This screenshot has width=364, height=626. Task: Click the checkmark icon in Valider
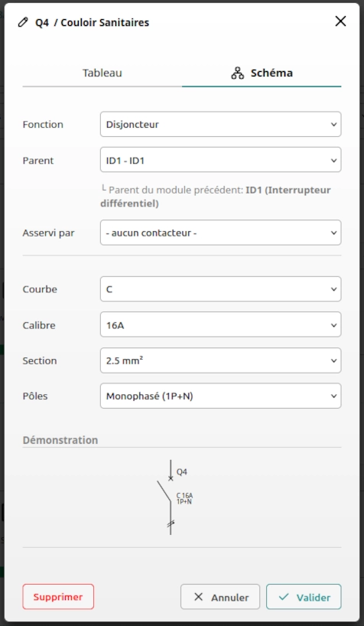point(284,597)
